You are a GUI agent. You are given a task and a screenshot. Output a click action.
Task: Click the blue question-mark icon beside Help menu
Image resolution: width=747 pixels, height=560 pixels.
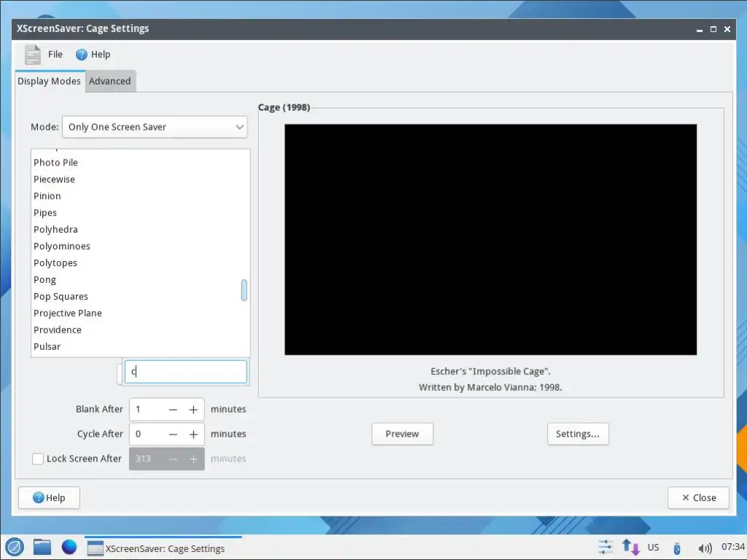(x=82, y=55)
